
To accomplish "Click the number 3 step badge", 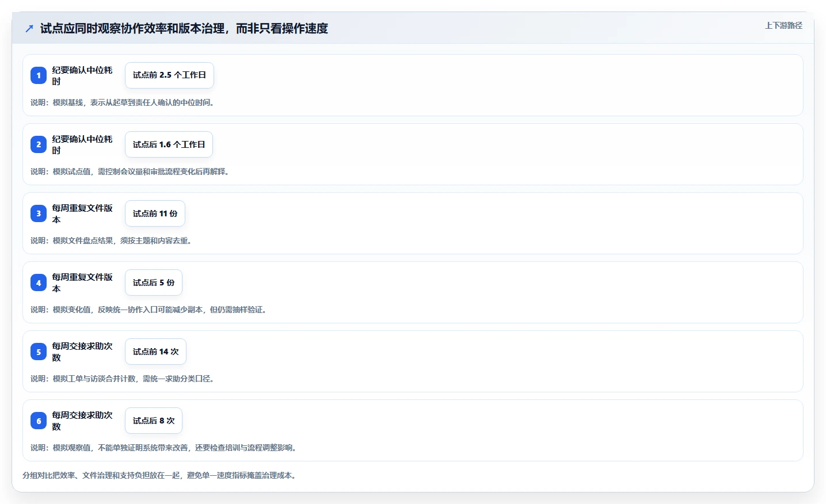I will click(39, 213).
